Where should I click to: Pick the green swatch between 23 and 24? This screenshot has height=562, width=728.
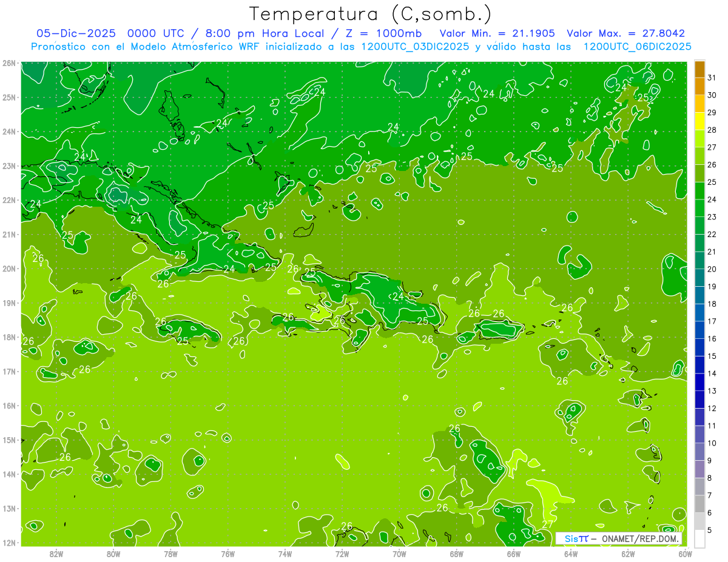pyautogui.click(x=699, y=208)
